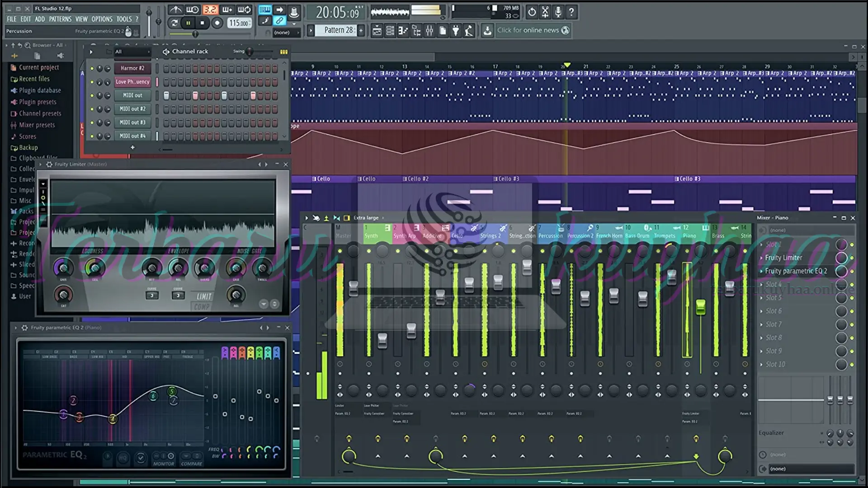Open the VIEW menu
The image size is (868, 488).
click(x=81, y=19)
